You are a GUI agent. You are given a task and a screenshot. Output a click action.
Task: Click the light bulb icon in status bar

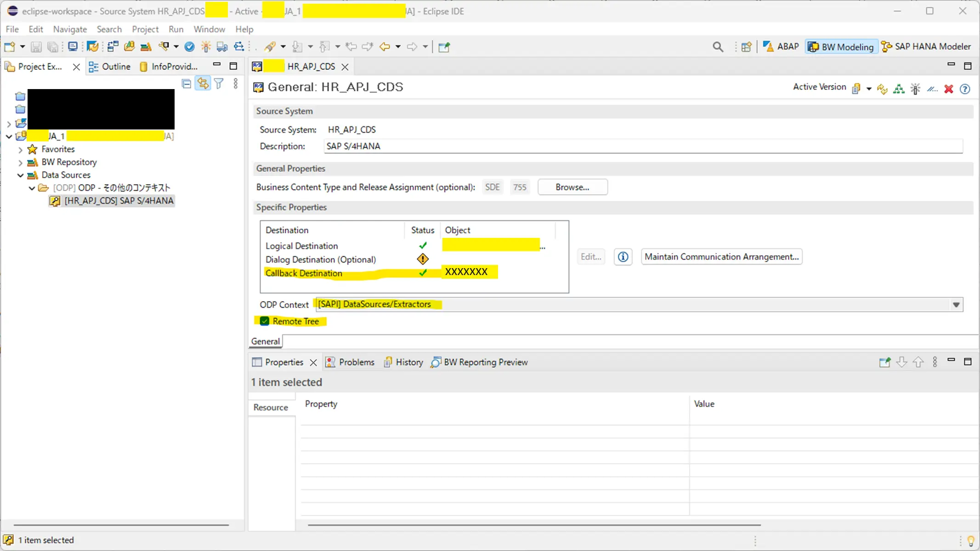click(x=971, y=541)
